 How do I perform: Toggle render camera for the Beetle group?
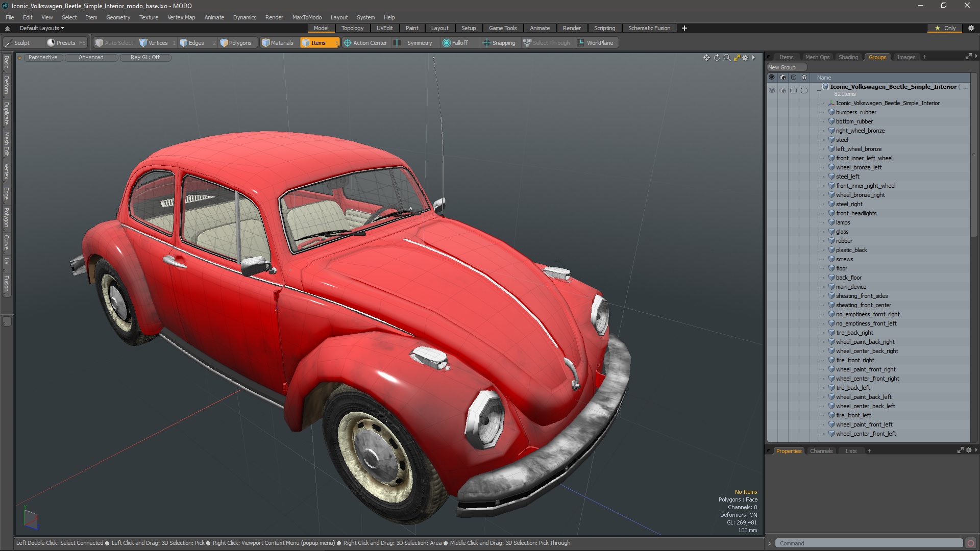[x=783, y=90]
